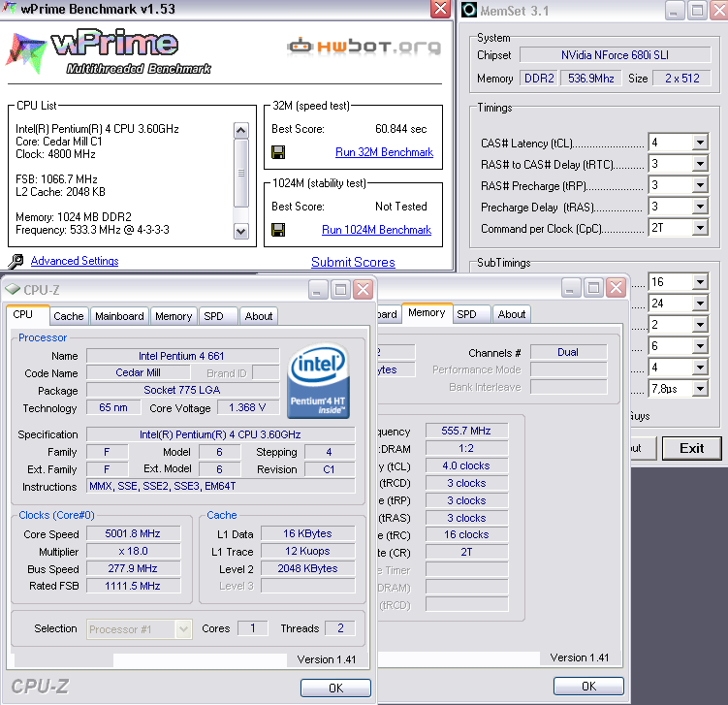
Task: Click OK in front CPU-Z window
Action: coord(335,688)
